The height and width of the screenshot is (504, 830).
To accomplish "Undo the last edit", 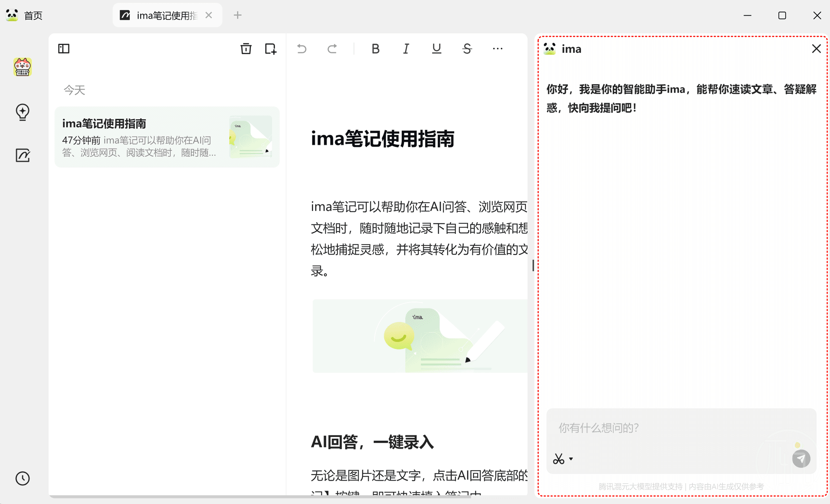I will click(x=302, y=48).
